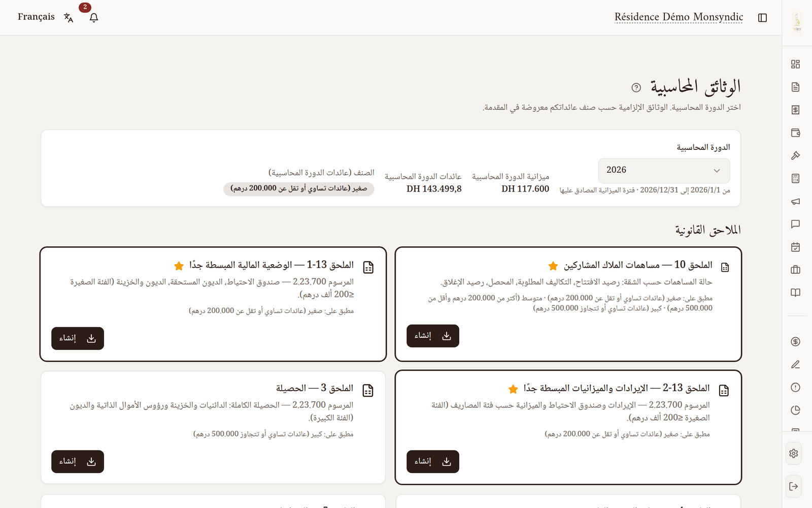
Task: Open the pie chart icon in sidebar
Action: pos(795,410)
